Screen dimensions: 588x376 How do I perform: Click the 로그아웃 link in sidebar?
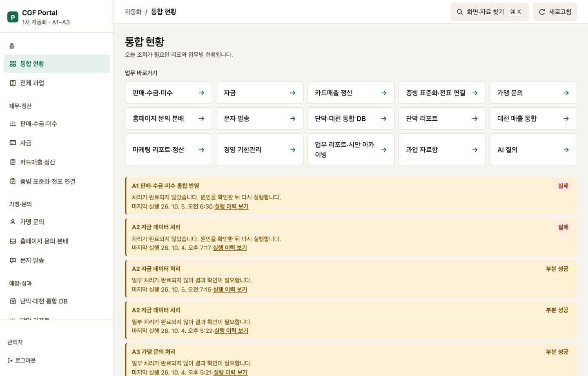click(x=22, y=361)
